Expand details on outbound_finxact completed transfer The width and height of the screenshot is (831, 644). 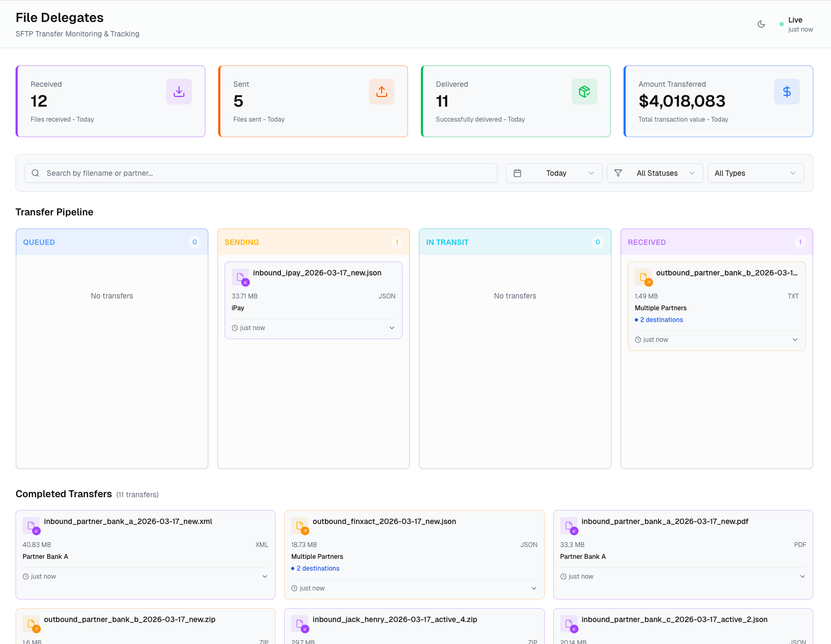[533, 588]
